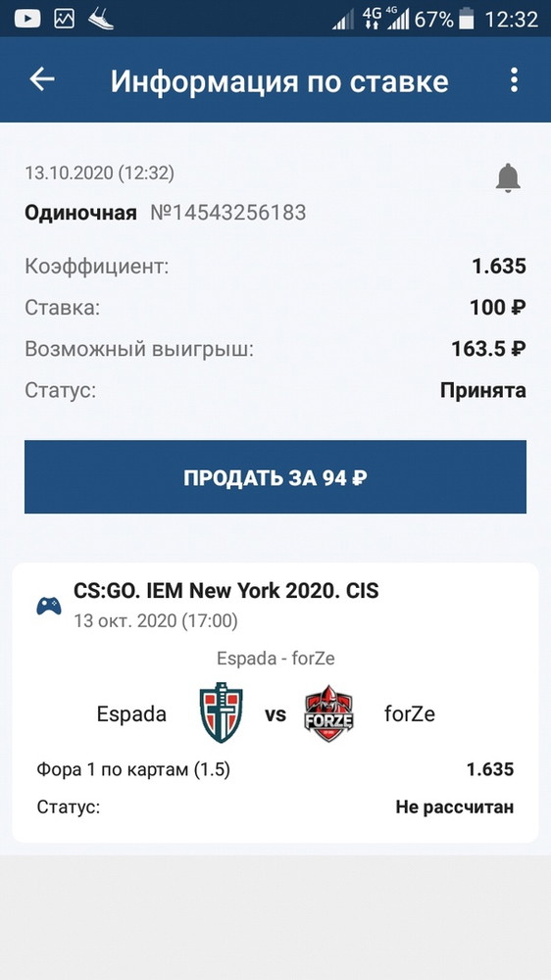This screenshot has height=980, width=551.
Task: Tap the Фора 1 по картам (1.5) row
Action: click(x=275, y=769)
